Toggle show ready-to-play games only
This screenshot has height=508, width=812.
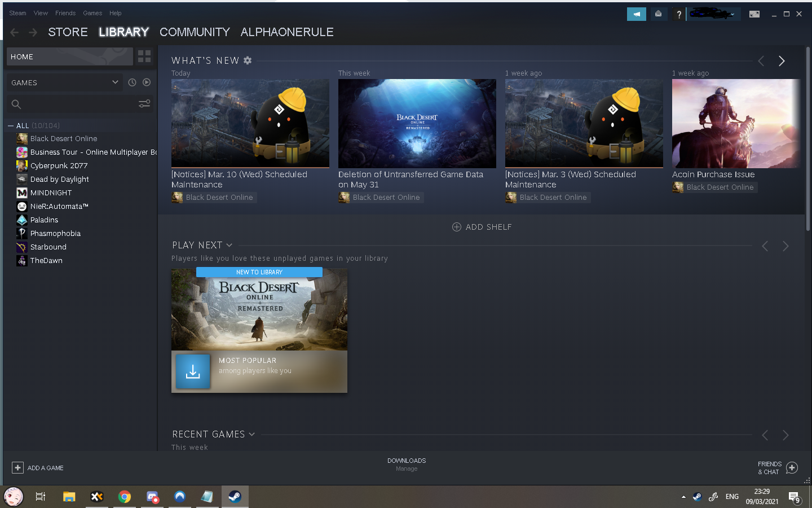click(147, 82)
